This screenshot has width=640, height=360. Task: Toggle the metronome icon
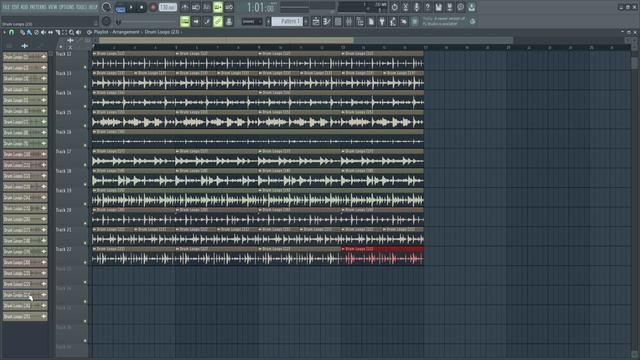[185, 7]
